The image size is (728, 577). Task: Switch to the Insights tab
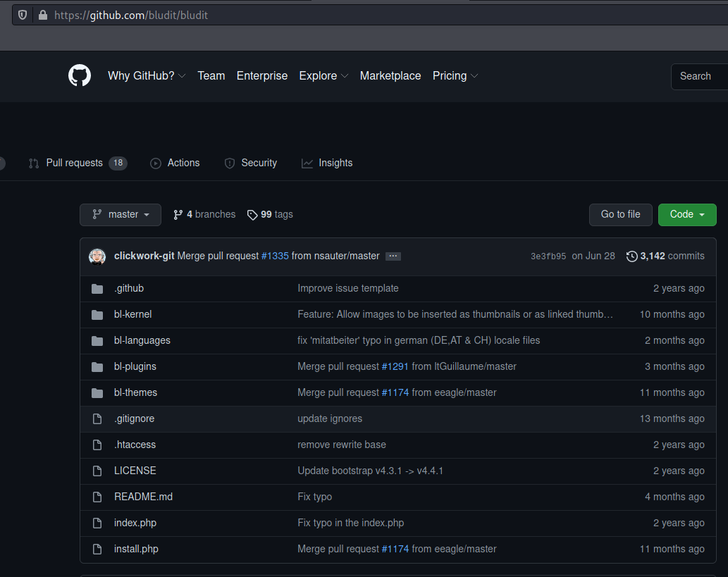[x=327, y=163]
